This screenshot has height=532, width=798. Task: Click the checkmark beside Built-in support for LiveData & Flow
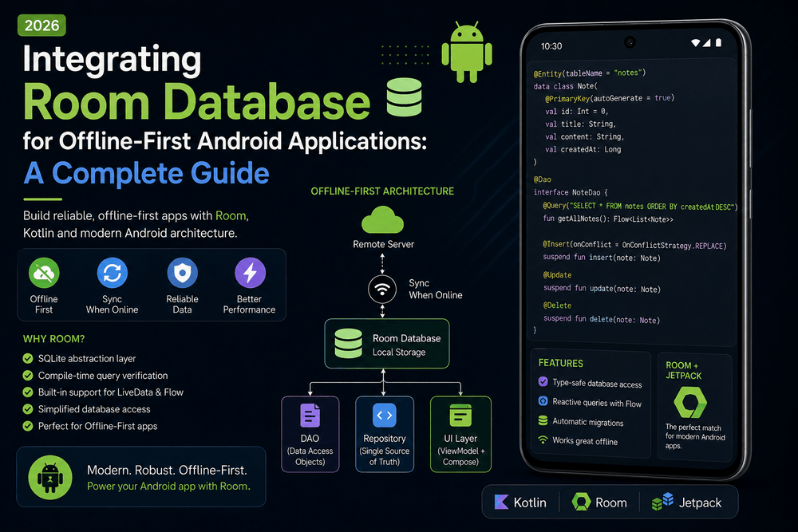point(28,392)
